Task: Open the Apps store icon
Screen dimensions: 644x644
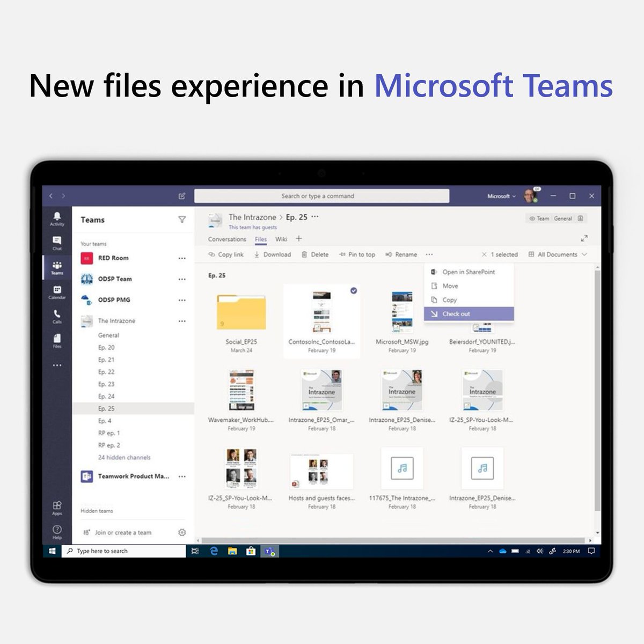Action: [x=57, y=508]
